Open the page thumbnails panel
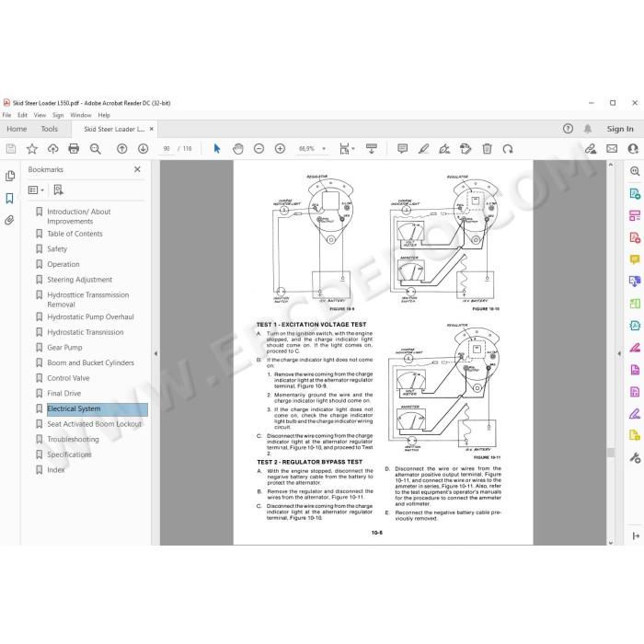The height and width of the screenshot is (644, 644). [10, 177]
